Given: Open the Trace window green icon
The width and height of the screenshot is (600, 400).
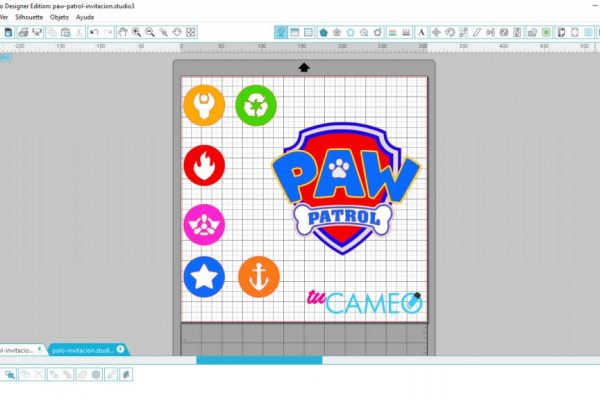Looking at the screenshot, I should pos(546,33).
